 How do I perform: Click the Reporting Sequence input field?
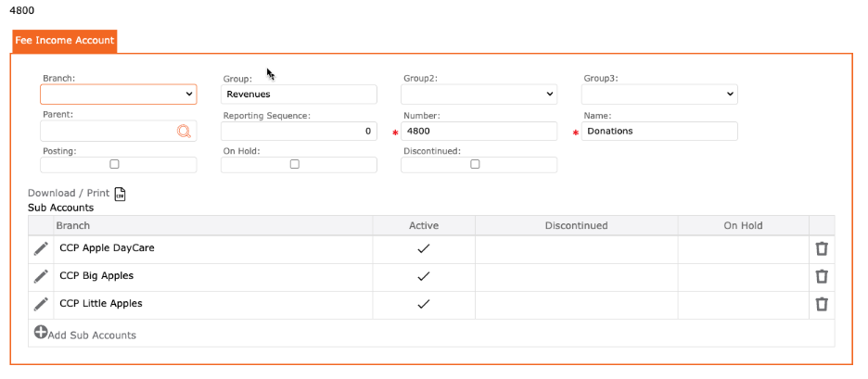(x=299, y=132)
